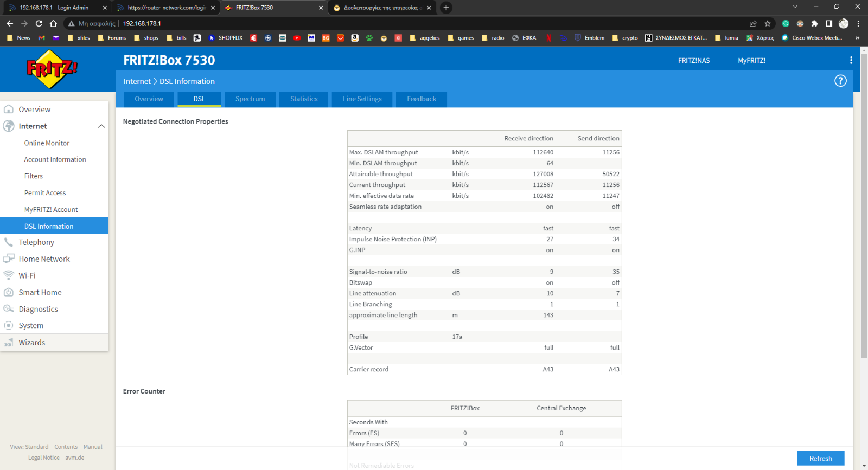Open Filters page
Viewport: 868px width, 470px height.
[x=34, y=176]
